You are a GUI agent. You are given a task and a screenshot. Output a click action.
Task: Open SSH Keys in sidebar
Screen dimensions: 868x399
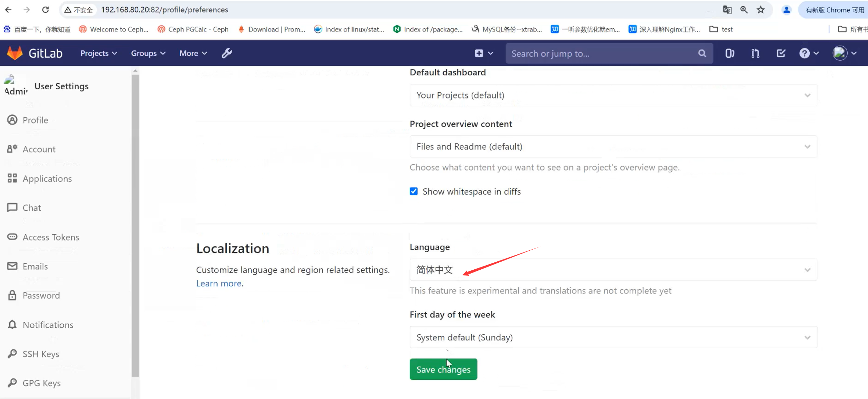click(x=41, y=354)
